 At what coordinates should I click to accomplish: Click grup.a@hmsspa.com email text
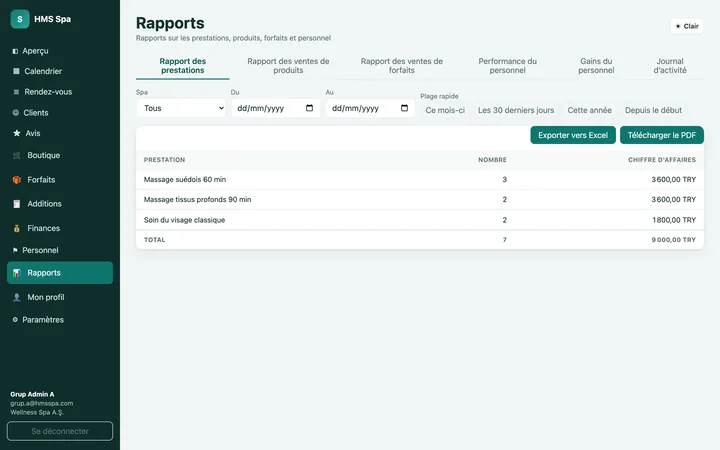42,403
